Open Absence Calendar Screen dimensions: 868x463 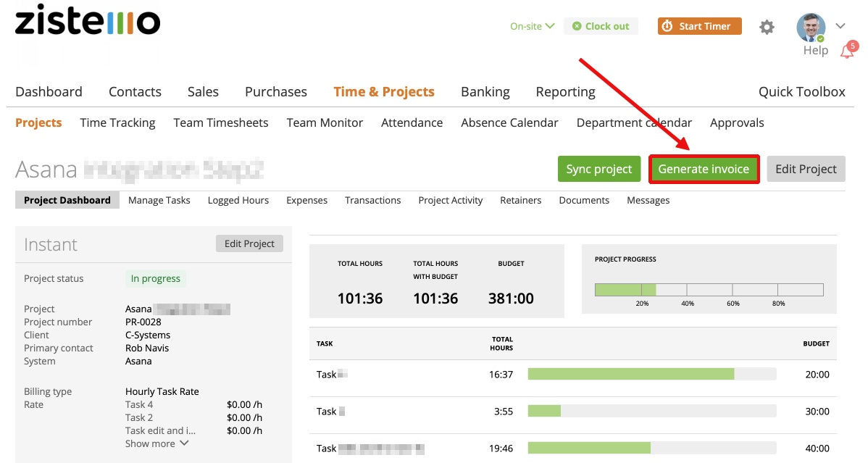pyautogui.click(x=509, y=123)
